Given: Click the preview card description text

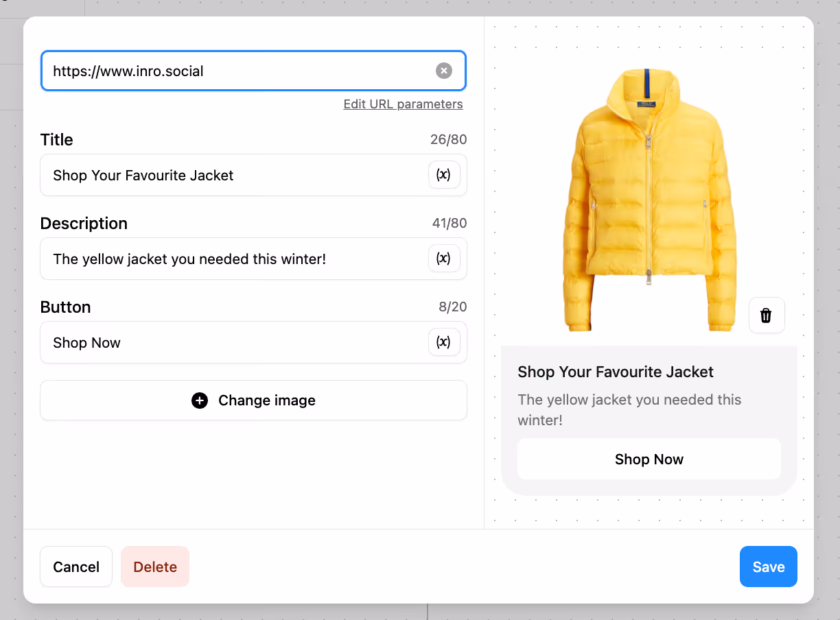Looking at the screenshot, I should [x=629, y=409].
